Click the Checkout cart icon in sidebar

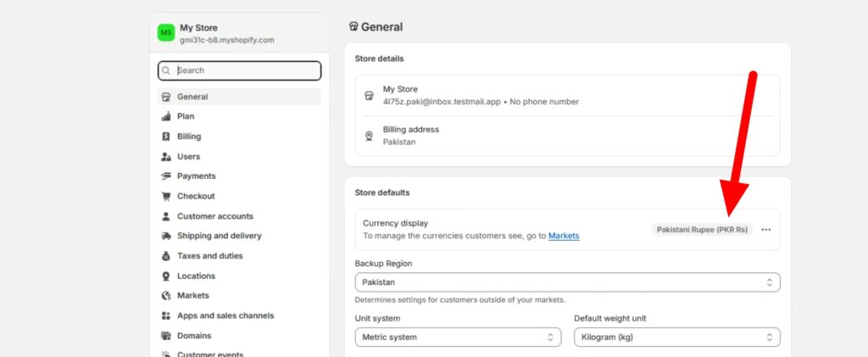(x=166, y=197)
